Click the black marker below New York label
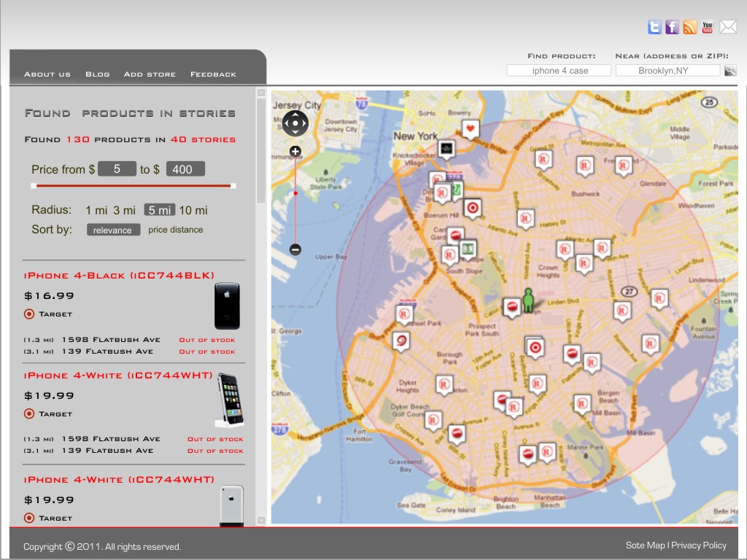 pyautogui.click(x=446, y=149)
